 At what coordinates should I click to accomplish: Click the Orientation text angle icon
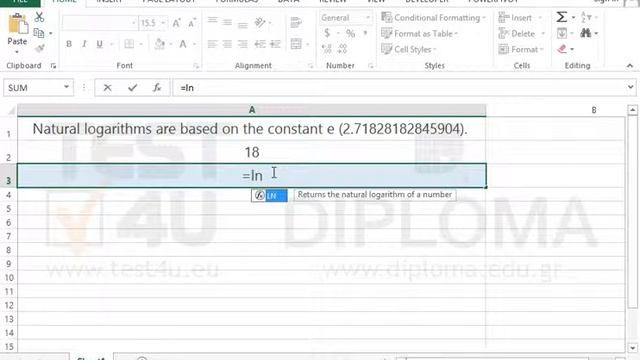[x=260, y=22]
